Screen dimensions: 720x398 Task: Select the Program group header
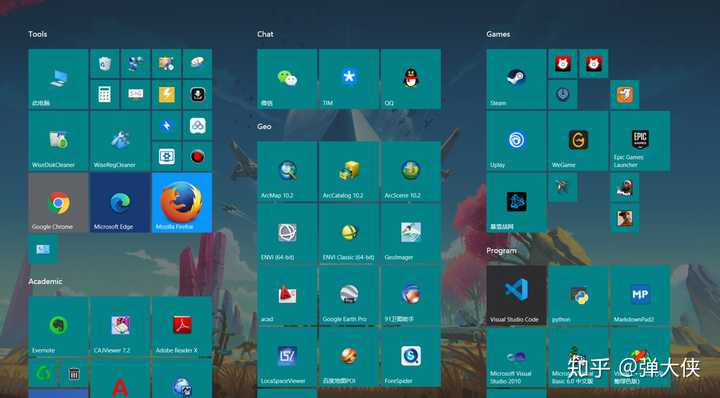(x=501, y=251)
